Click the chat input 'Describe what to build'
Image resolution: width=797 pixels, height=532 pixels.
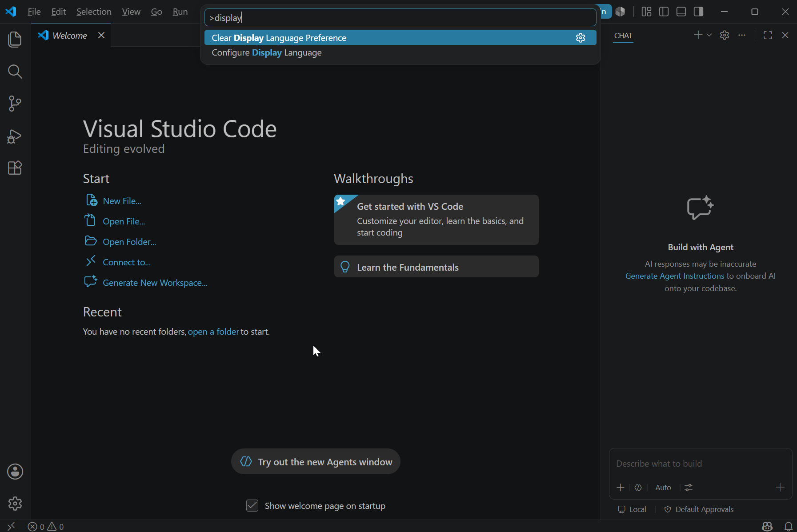coord(700,464)
